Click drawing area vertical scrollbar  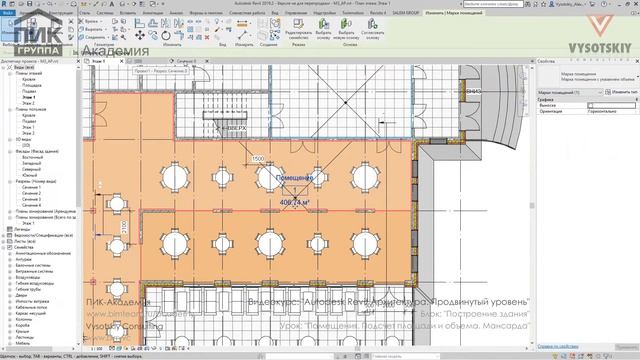coord(532,205)
